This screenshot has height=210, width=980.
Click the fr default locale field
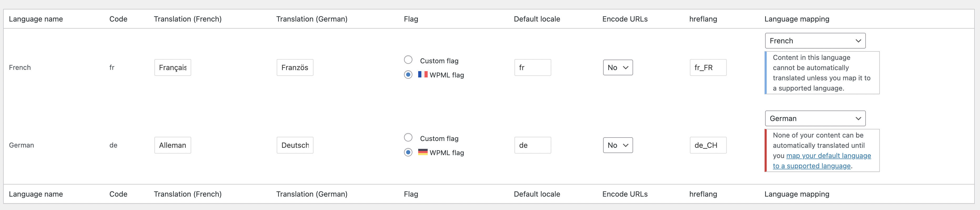[533, 68]
